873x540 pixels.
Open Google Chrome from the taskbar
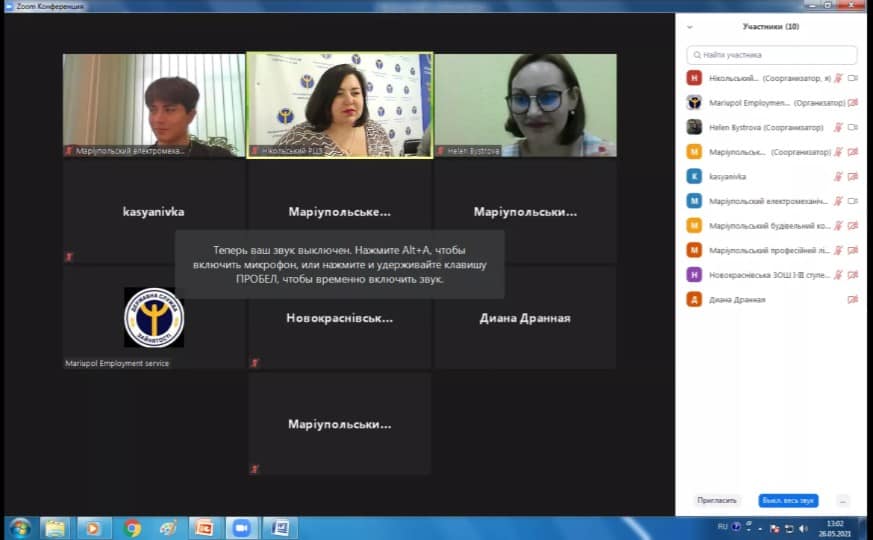pos(132,527)
